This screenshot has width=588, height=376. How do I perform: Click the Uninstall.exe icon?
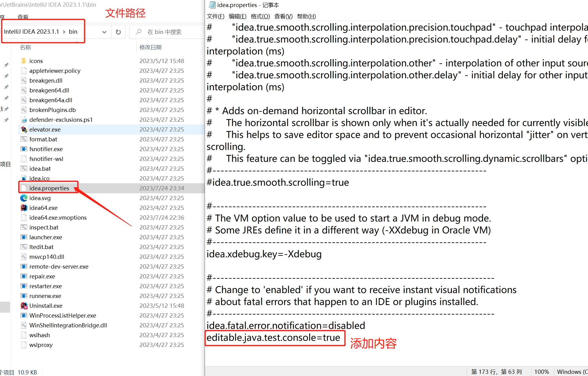click(x=24, y=306)
